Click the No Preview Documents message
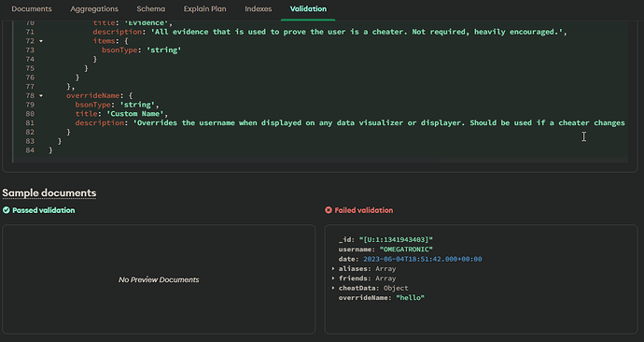644x342 pixels. click(x=159, y=279)
